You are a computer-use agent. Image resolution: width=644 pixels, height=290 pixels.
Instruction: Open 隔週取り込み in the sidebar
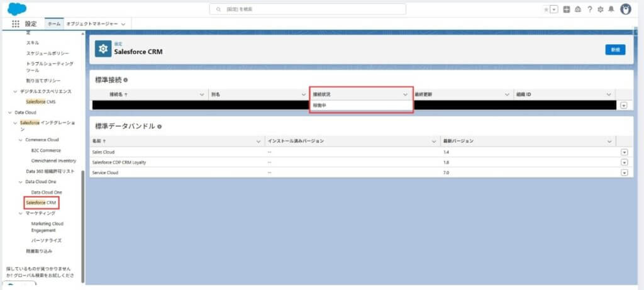pyautogui.click(x=39, y=250)
